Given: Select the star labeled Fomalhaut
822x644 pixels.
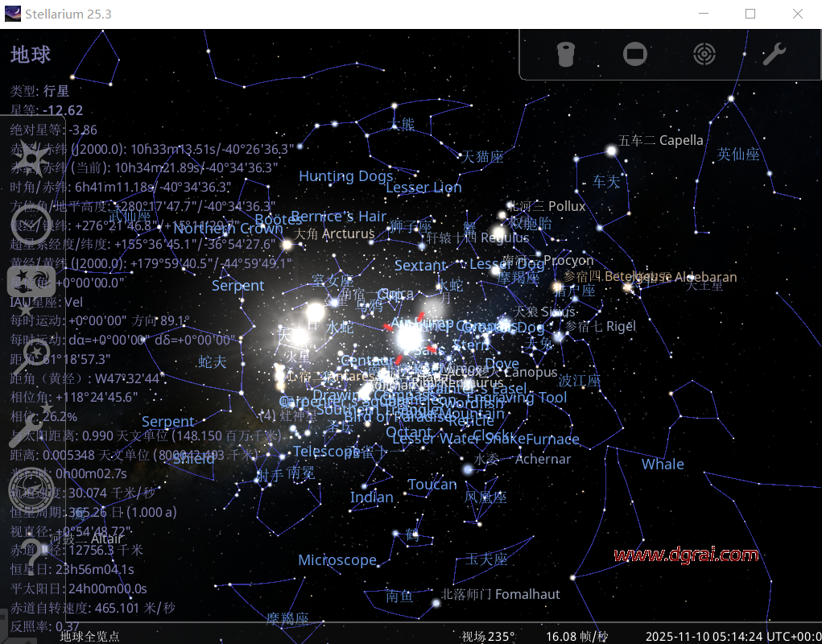Looking at the screenshot, I should [436, 603].
